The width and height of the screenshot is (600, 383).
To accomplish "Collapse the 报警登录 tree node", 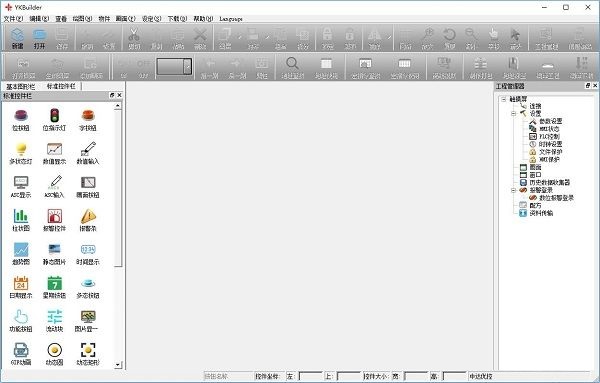I will pyautogui.click(x=514, y=190).
